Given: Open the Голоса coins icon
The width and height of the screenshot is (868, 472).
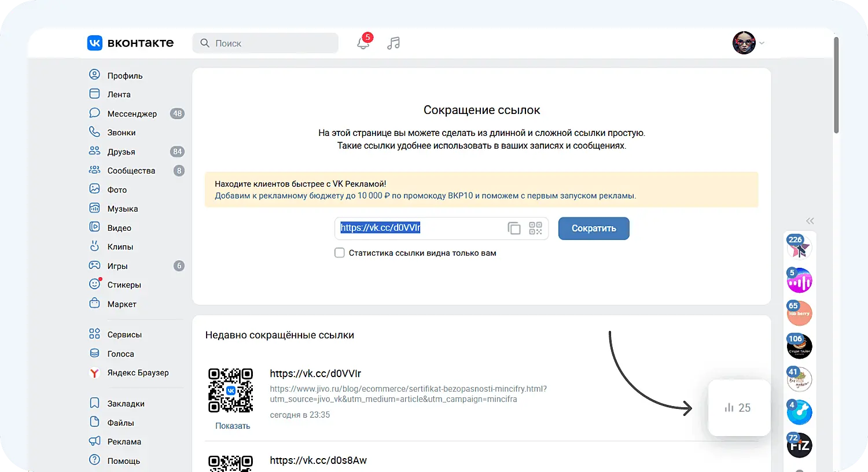Looking at the screenshot, I should pyautogui.click(x=94, y=353).
